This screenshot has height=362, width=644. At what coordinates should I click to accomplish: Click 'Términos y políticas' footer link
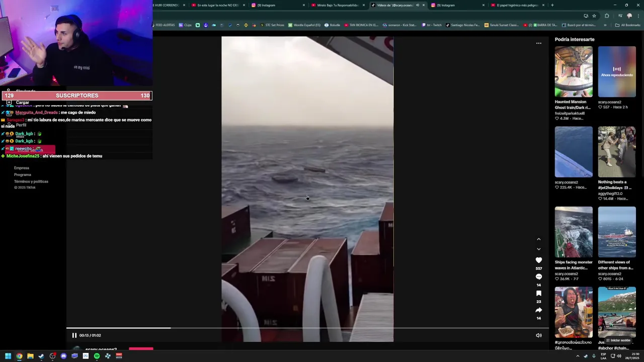pos(31,181)
